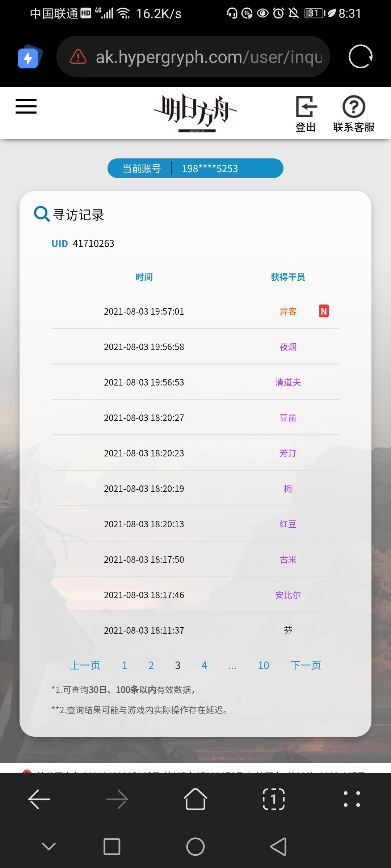Tap the red N badge beside 异客
This screenshot has width=391, height=868.
pos(324,311)
